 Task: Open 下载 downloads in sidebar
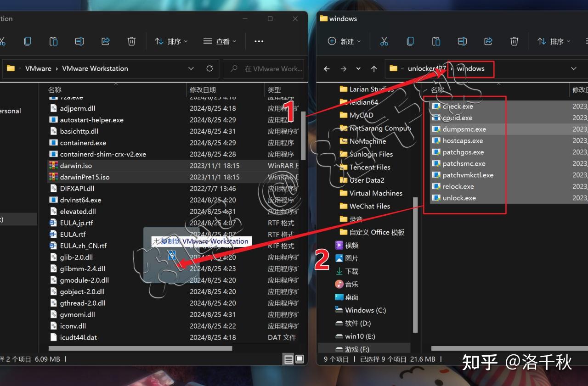347,271
